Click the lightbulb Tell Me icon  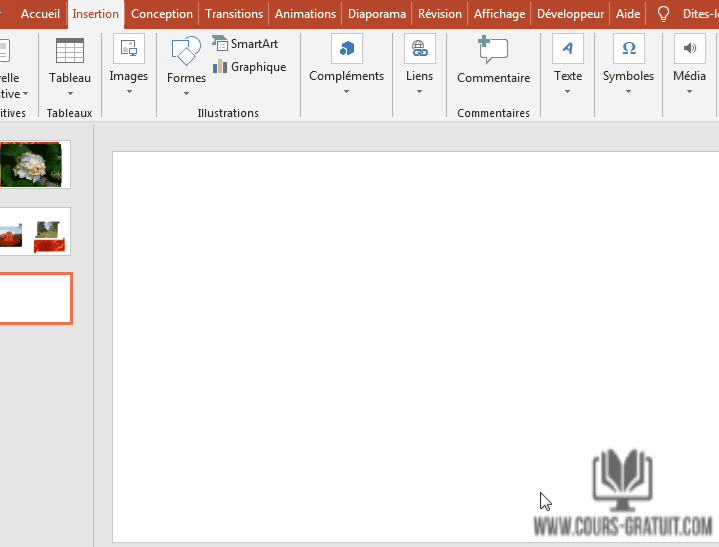click(x=663, y=14)
